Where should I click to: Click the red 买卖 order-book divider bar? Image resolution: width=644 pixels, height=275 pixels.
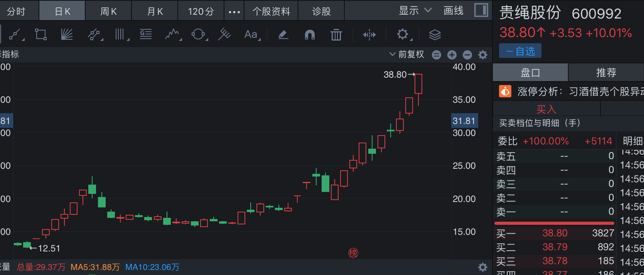point(554,223)
